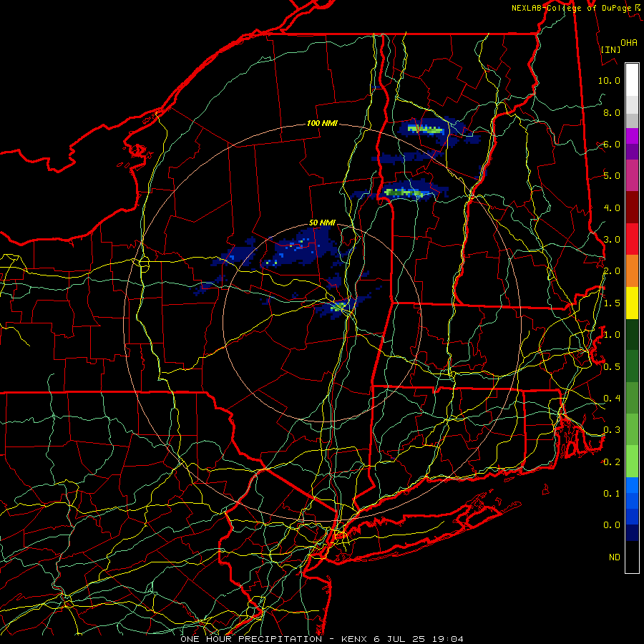Click the NEXLAB-College of DuPage watermark text
This screenshot has width=644, height=644.
(x=575, y=8)
